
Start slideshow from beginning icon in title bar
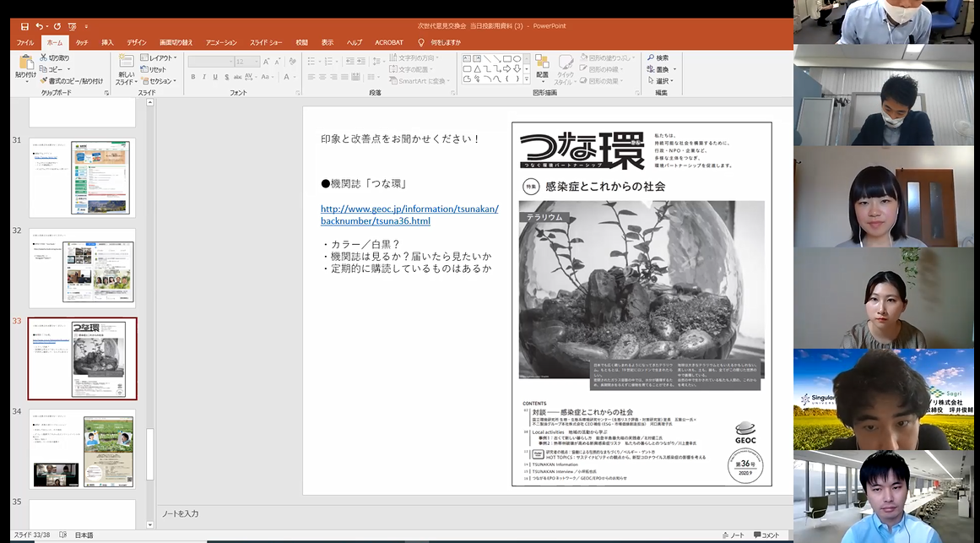click(x=72, y=26)
